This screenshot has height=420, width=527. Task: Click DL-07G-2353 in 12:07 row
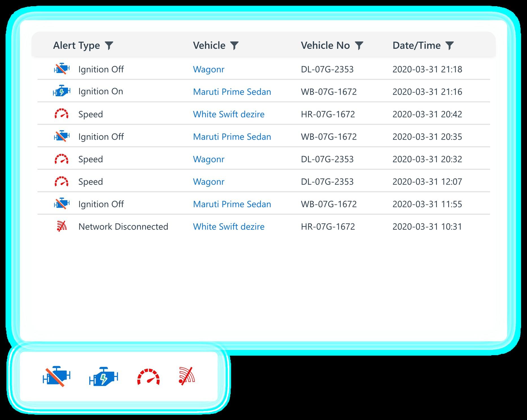click(327, 182)
